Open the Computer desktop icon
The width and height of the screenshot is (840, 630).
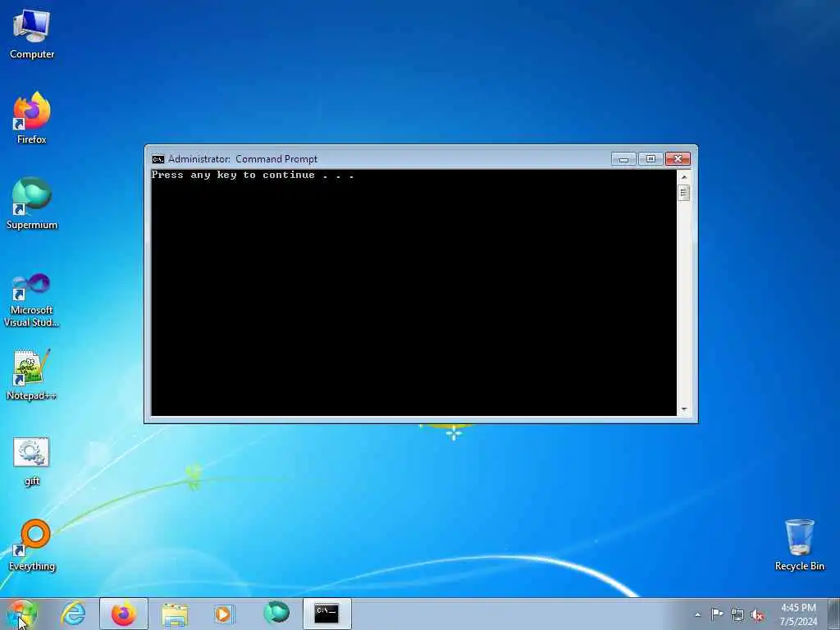click(x=32, y=34)
